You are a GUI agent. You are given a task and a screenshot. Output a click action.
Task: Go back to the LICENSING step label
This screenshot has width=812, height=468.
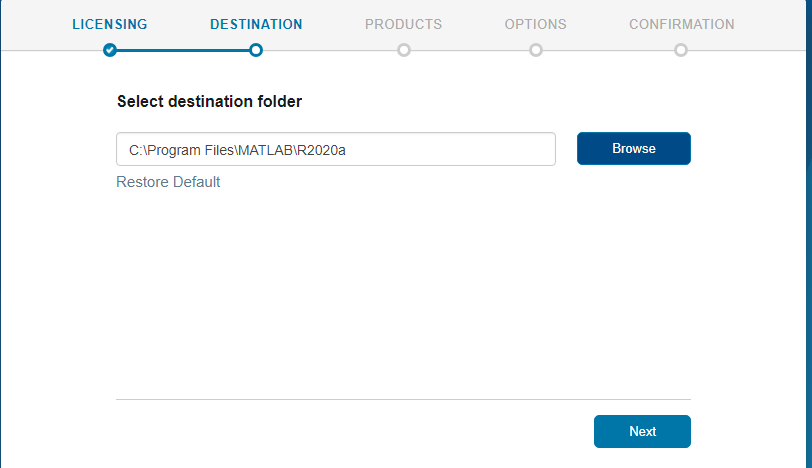(x=110, y=24)
